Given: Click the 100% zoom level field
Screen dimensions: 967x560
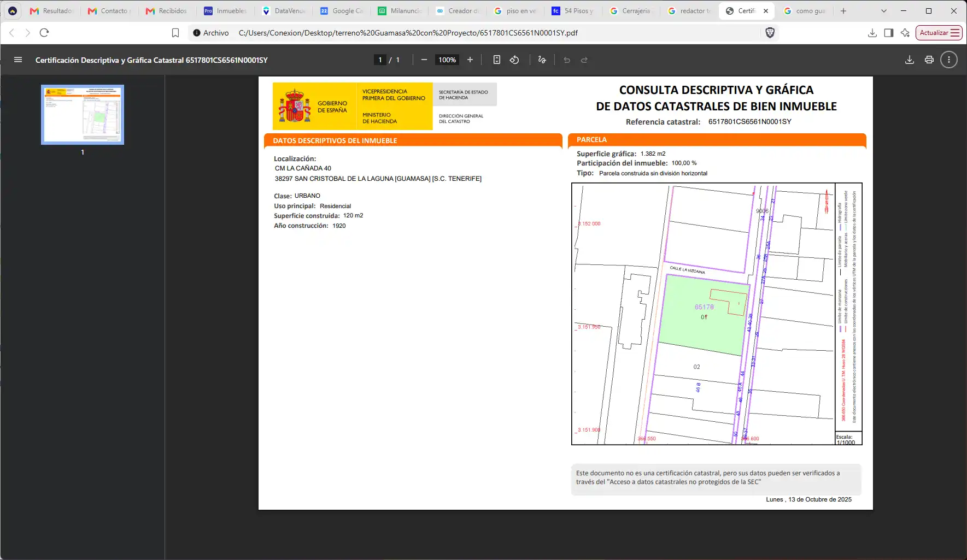Looking at the screenshot, I should coord(447,60).
